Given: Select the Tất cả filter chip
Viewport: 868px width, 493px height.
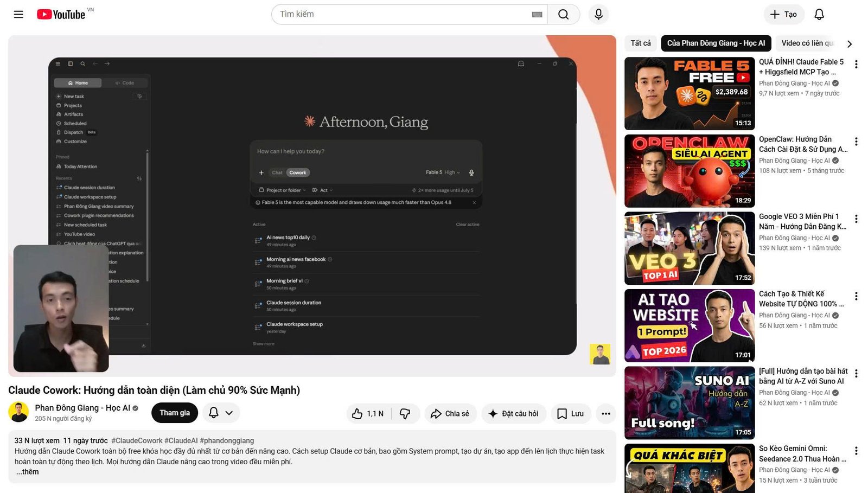Looking at the screenshot, I should click(641, 43).
